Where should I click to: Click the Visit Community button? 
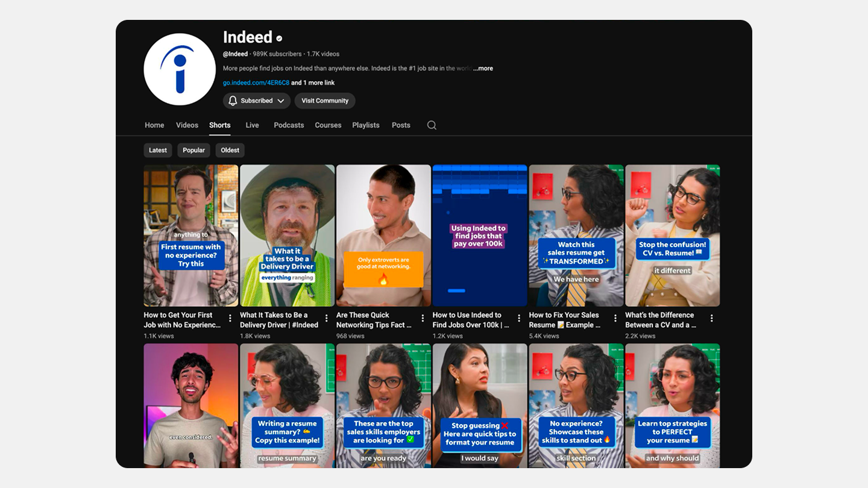[x=325, y=101]
